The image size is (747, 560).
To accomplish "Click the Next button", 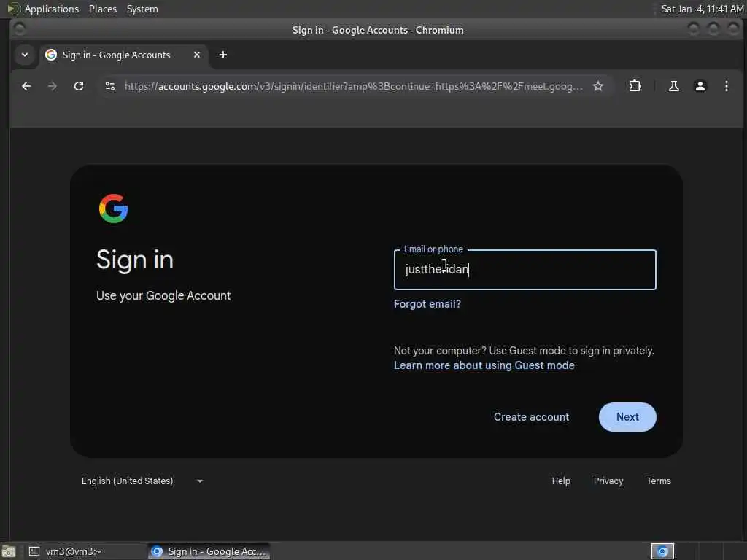I will (x=627, y=417).
